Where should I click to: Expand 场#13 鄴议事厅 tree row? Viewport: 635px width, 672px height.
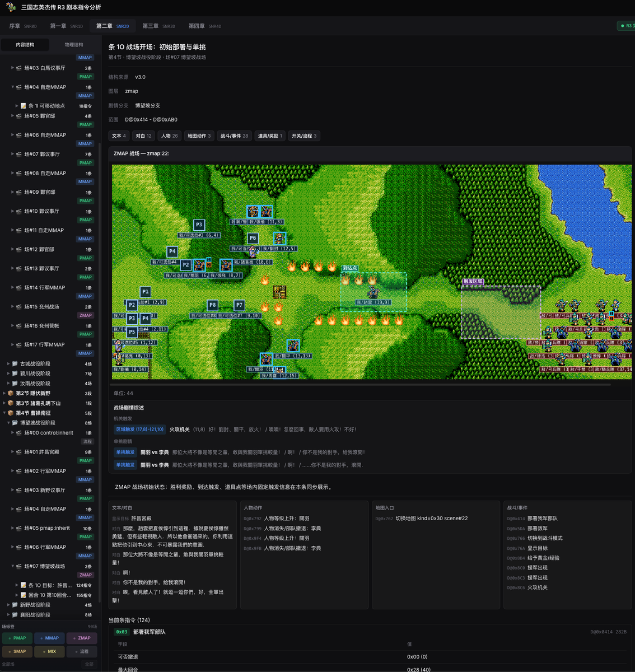(13, 268)
